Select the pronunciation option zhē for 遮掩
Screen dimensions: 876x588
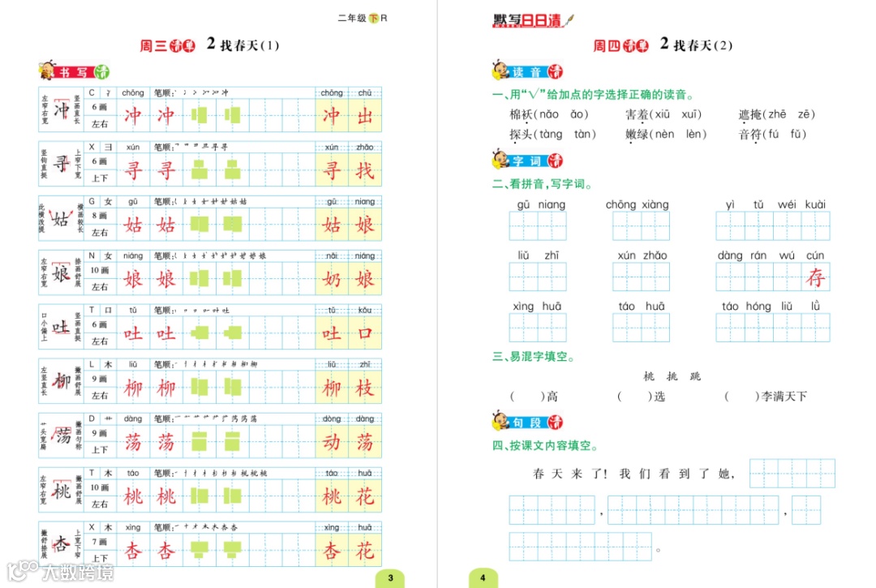(x=777, y=114)
